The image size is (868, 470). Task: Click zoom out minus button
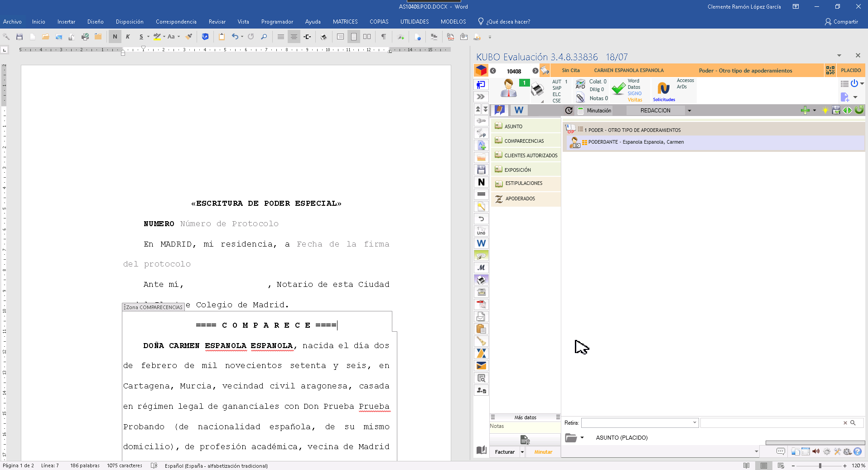(793, 465)
